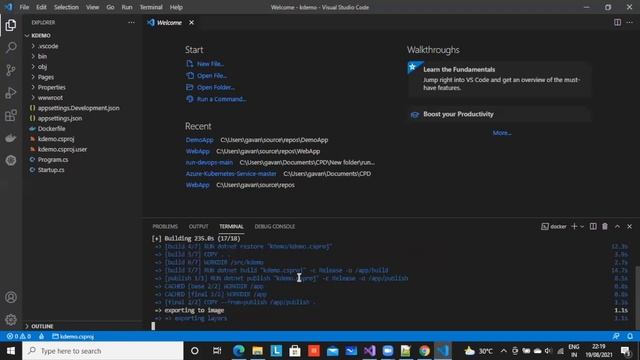
Task: Open the new terminal launch profile dropdown
Action: click(x=582, y=227)
